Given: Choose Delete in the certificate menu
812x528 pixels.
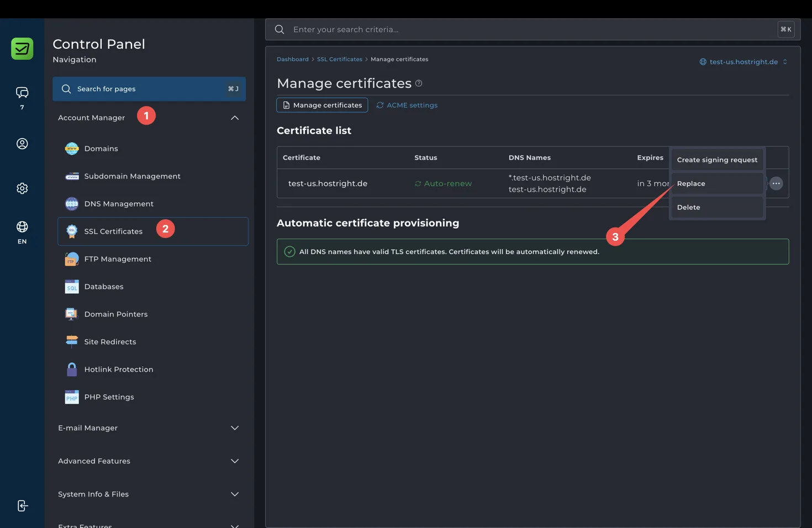Looking at the screenshot, I should [x=717, y=207].
